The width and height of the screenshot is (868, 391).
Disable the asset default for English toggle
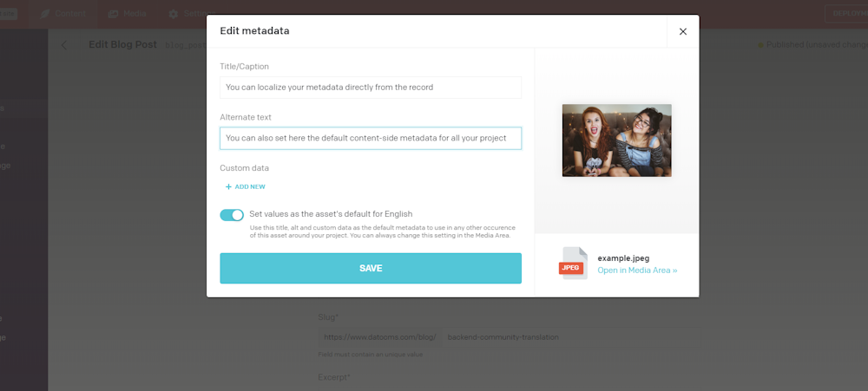click(232, 215)
